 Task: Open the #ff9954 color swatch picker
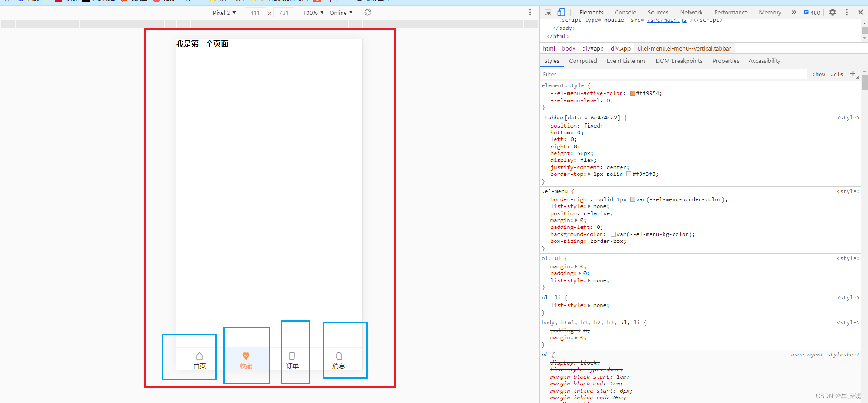click(x=632, y=94)
